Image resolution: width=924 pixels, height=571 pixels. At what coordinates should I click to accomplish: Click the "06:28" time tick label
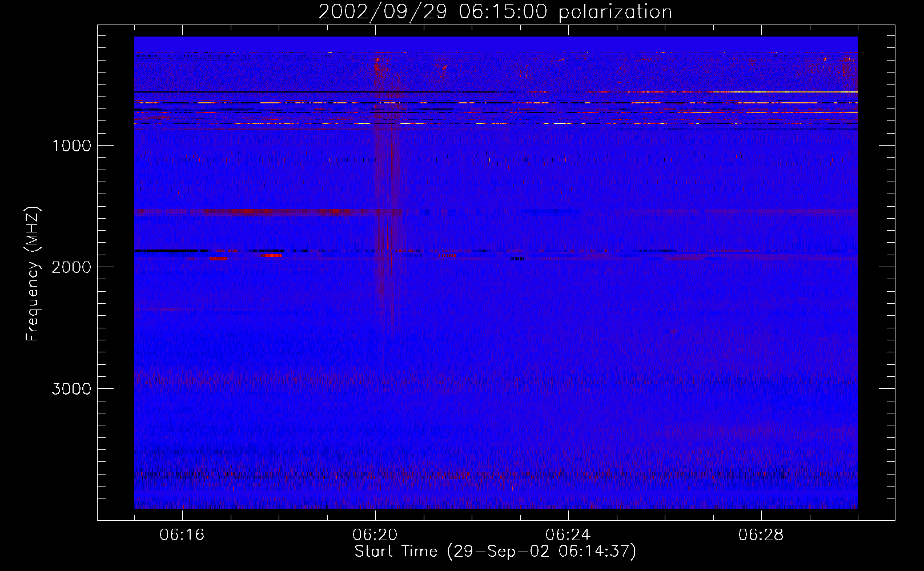click(x=761, y=535)
